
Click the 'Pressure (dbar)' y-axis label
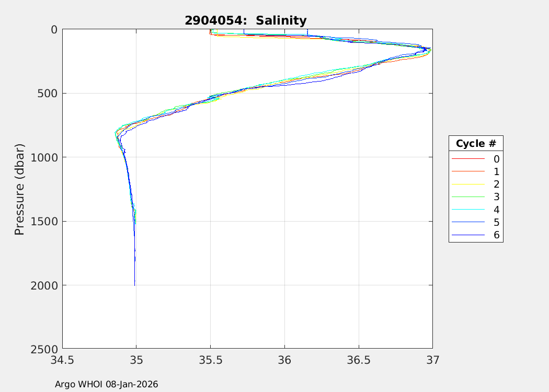(x=19, y=189)
